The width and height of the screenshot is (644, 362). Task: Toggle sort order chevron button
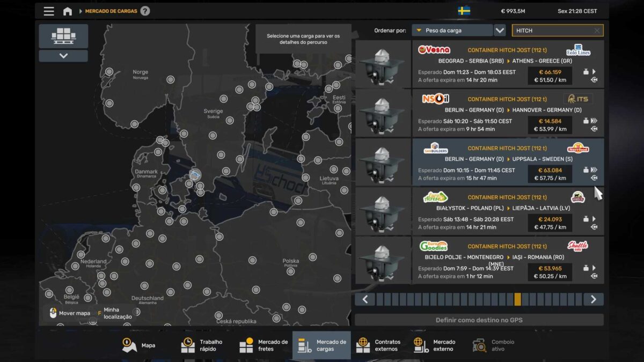tap(500, 31)
